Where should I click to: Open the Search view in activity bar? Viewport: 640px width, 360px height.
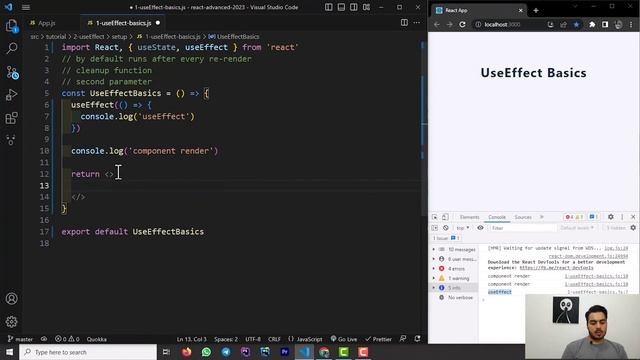coord(11,48)
